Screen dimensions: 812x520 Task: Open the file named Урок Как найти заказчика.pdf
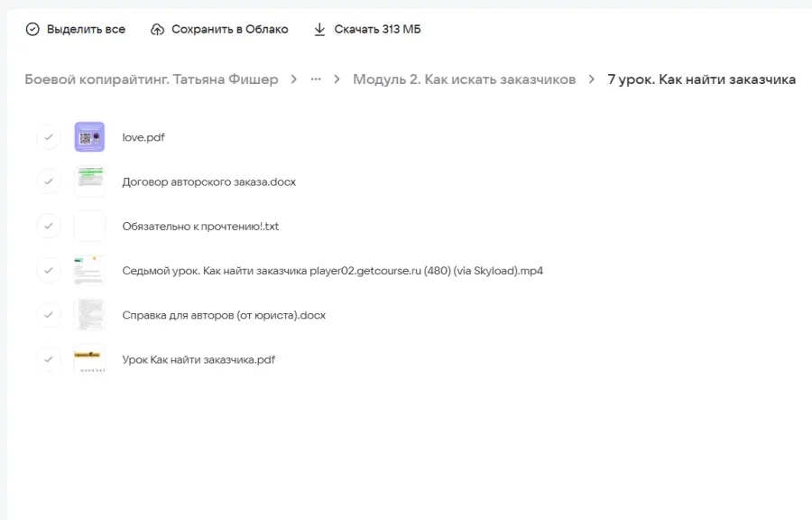click(198, 359)
